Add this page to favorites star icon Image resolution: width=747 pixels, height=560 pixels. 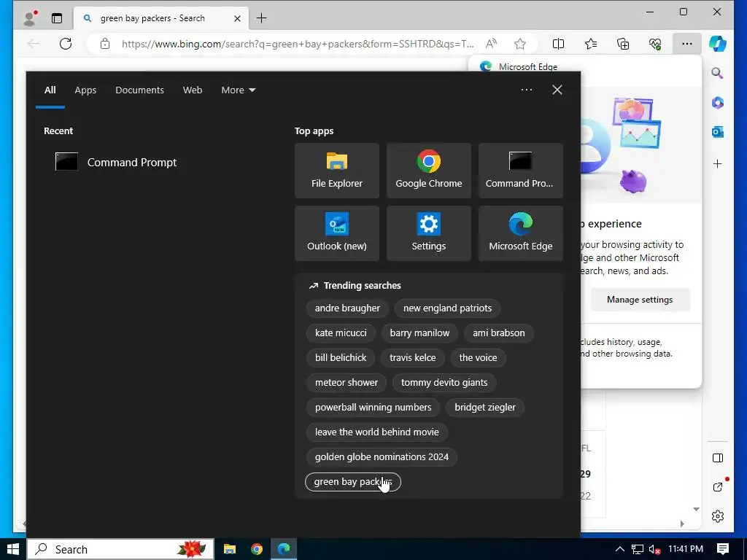click(x=519, y=44)
